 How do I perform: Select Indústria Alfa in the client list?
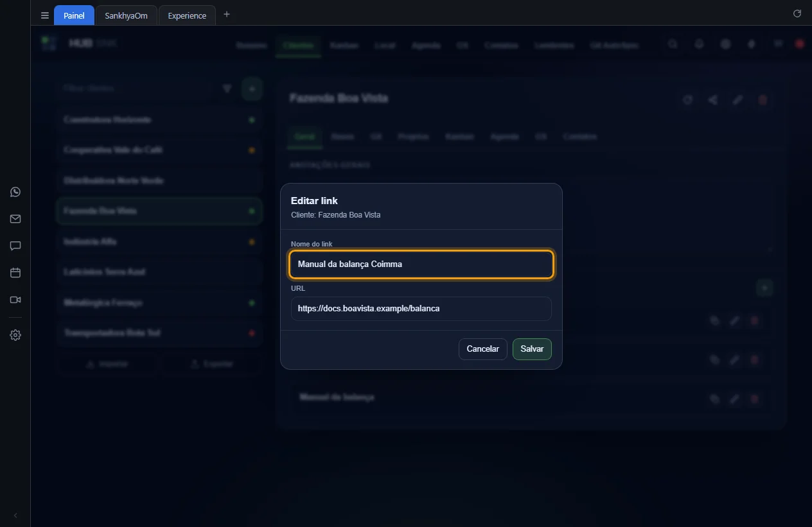[159, 242]
